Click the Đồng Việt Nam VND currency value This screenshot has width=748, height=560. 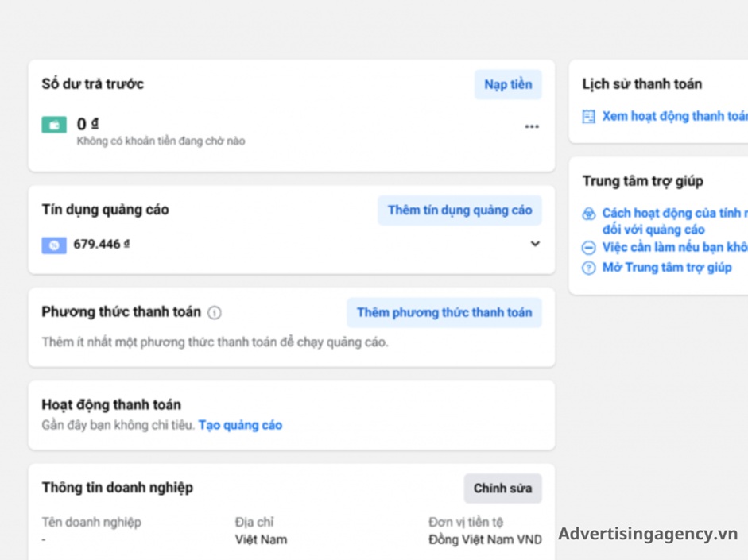(x=485, y=539)
